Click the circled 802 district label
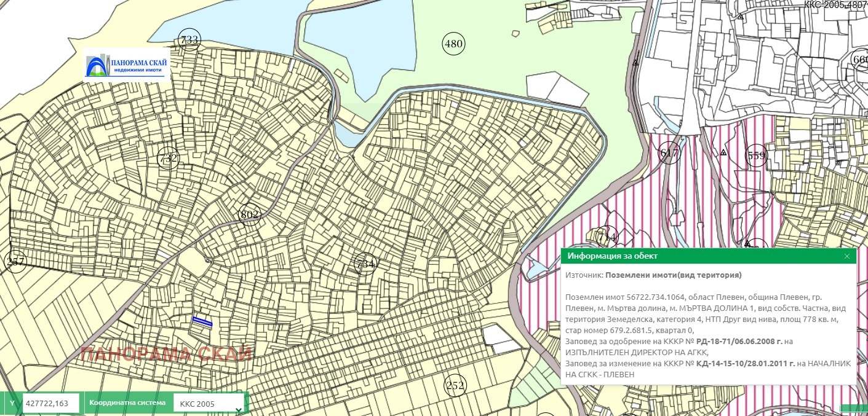This screenshot has height=416, width=868. click(x=249, y=215)
